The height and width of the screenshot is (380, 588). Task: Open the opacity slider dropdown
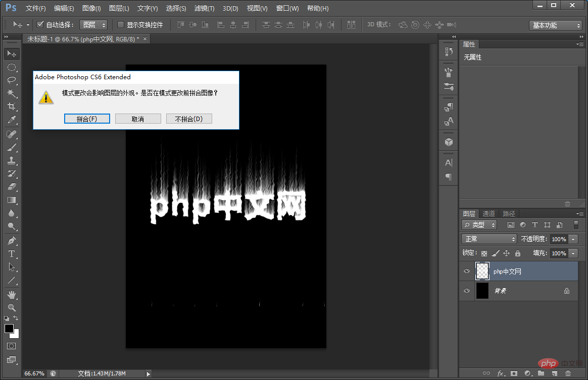click(573, 239)
